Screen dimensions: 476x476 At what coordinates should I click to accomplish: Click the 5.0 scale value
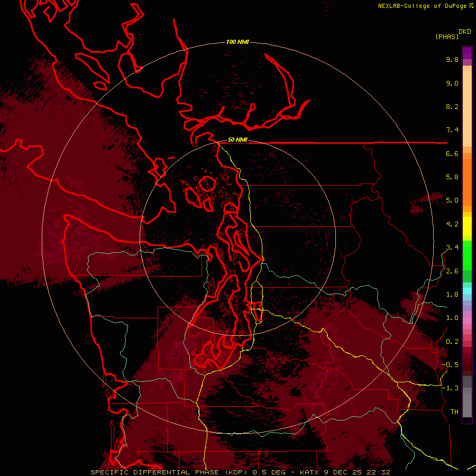pos(452,200)
